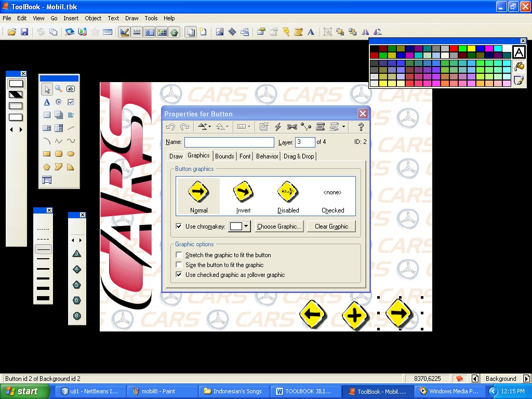This screenshot has height=399, width=532.
Task: Select the stage (film frame) tool in palette
Action: 47,180
